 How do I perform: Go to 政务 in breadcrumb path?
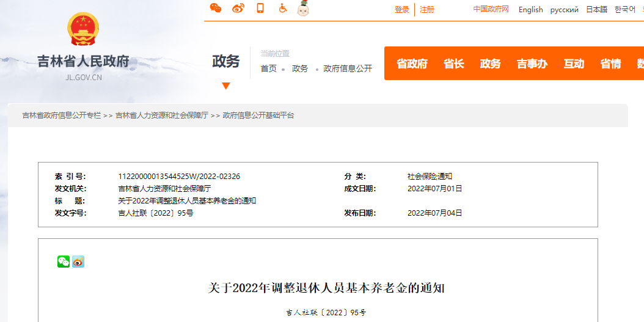point(300,68)
